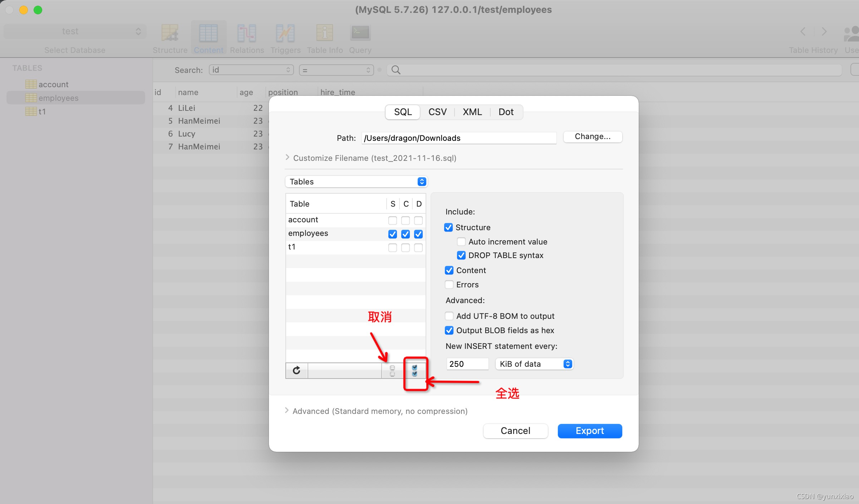Viewport: 859px width, 504px height.
Task: Click the refresh icon in the export table list
Action: (296, 370)
